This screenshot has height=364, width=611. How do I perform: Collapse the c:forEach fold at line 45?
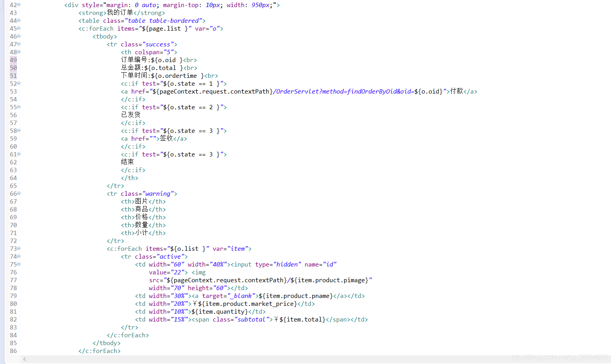(19, 28)
